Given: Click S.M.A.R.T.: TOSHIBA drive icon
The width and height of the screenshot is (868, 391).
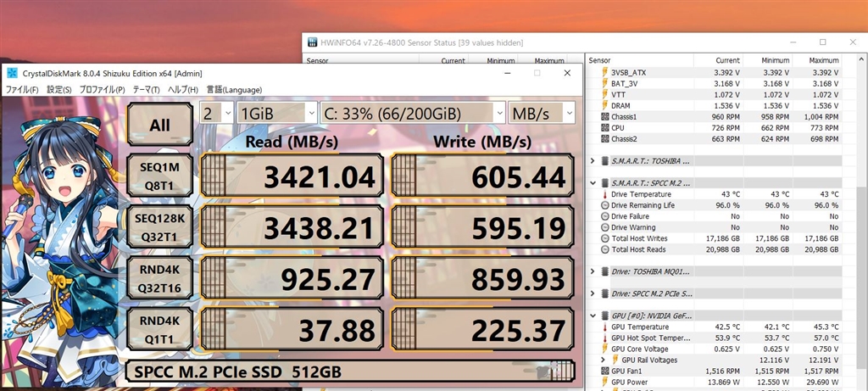Looking at the screenshot, I should point(605,160).
